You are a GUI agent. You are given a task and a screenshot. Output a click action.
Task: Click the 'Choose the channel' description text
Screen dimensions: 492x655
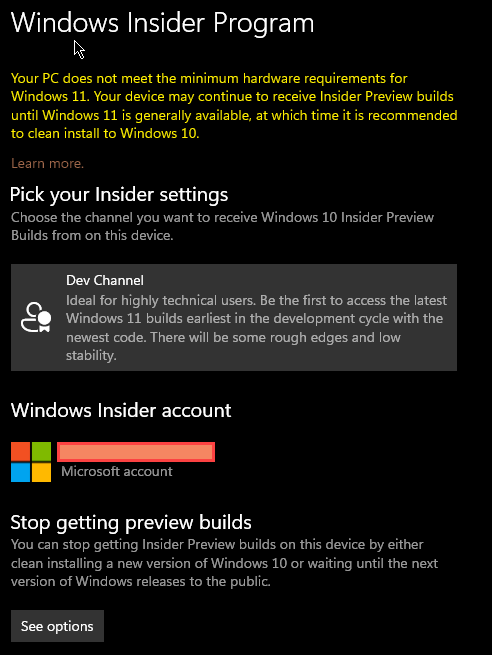pos(222,226)
